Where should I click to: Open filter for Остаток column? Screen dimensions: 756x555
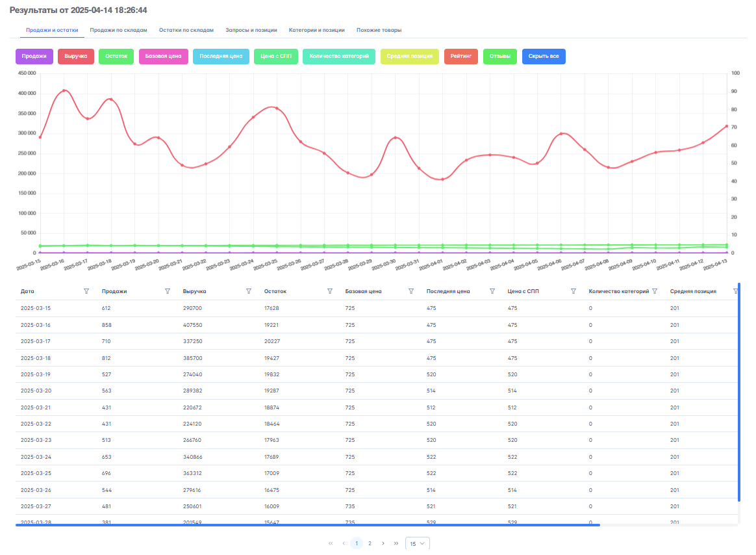330,291
